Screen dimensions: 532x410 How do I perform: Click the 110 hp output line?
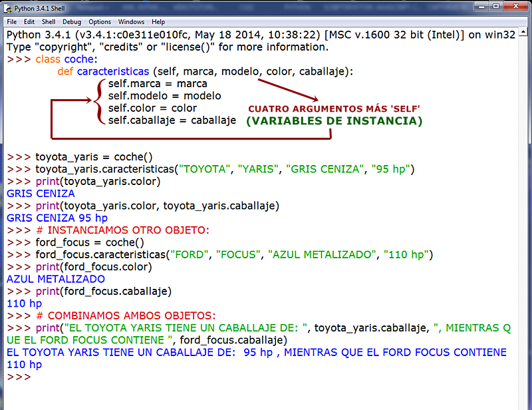pos(24,303)
